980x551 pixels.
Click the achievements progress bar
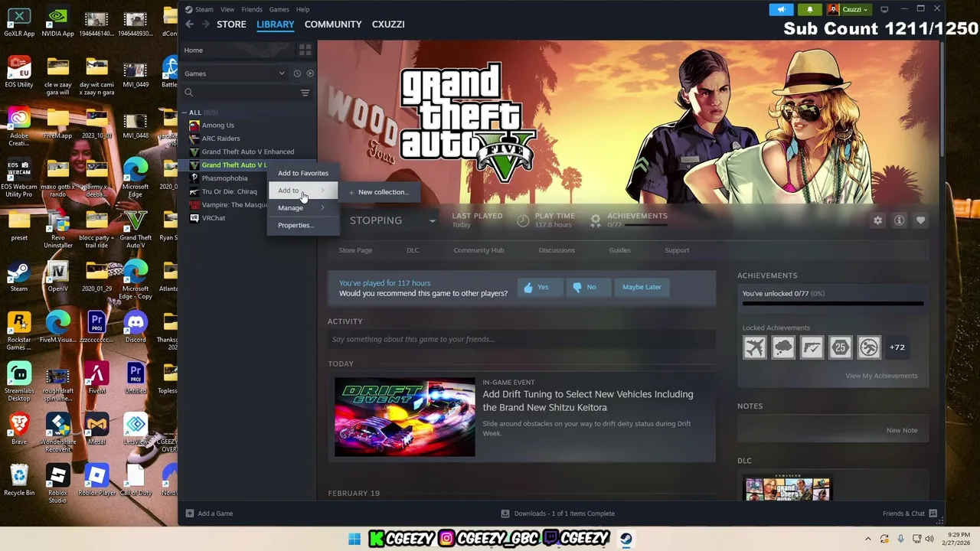tap(832, 303)
